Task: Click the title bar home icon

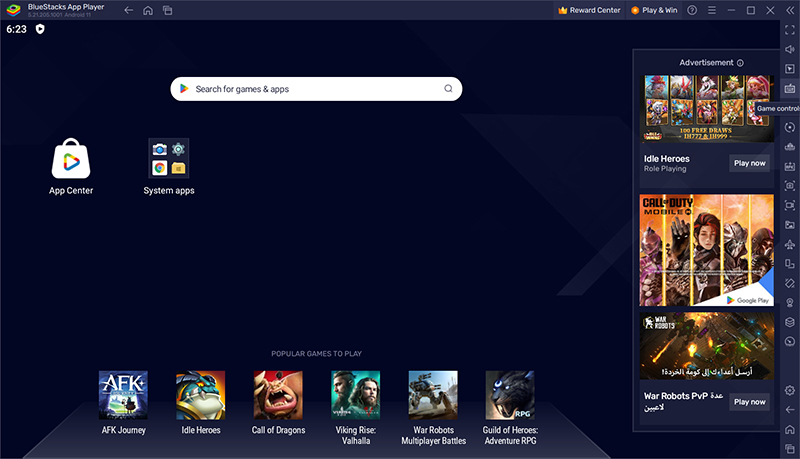Action: pyautogui.click(x=148, y=10)
